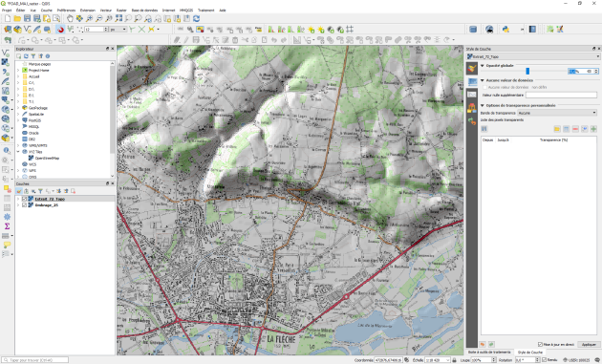
Task: Open the History undo icon in style panel
Action: pos(472,121)
